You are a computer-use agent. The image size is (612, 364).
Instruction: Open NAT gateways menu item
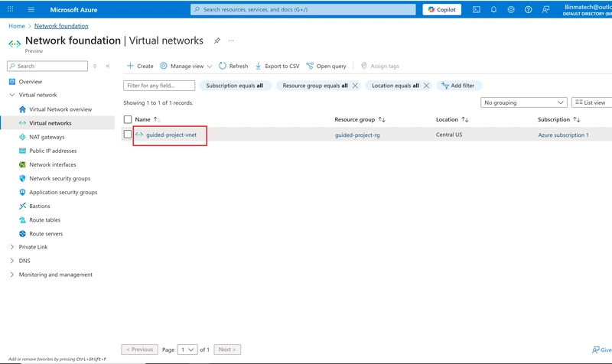47,137
